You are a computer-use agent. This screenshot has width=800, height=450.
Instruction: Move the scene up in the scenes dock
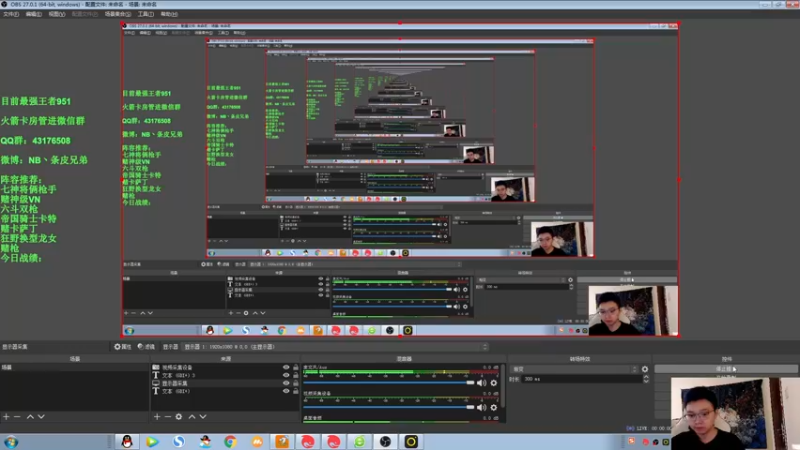click(30, 416)
